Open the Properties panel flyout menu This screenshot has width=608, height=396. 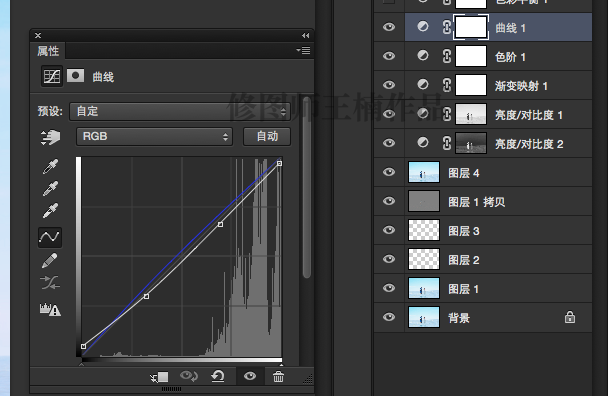[x=303, y=50]
